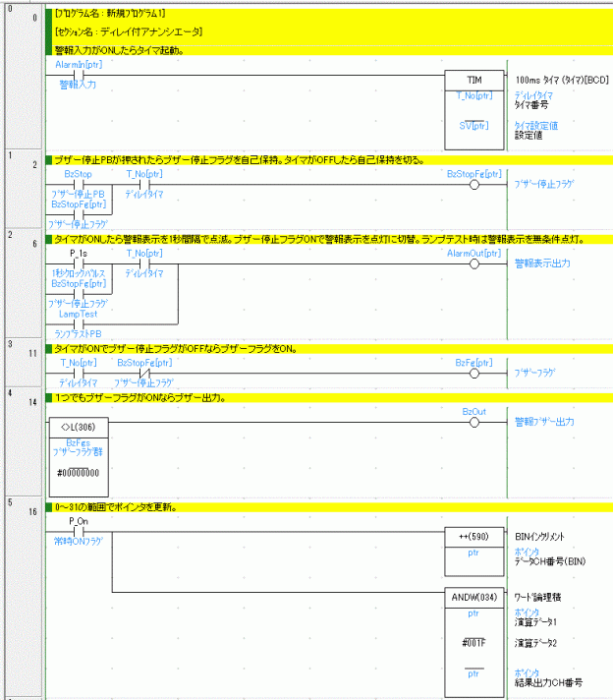Click the rung 5 comment about ポインタを更新
This screenshot has height=700, width=613.
point(116,507)
